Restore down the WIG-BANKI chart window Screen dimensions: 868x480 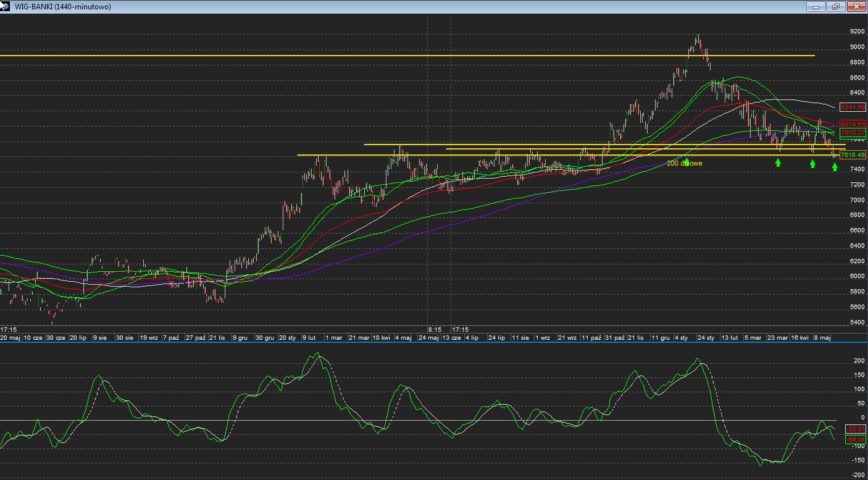(x=836, y=6)
